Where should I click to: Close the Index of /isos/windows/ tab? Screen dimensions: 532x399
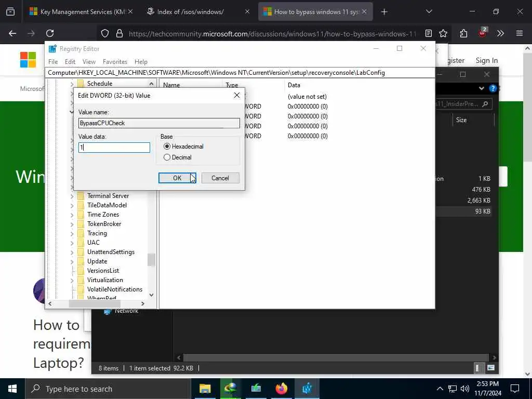247,12
